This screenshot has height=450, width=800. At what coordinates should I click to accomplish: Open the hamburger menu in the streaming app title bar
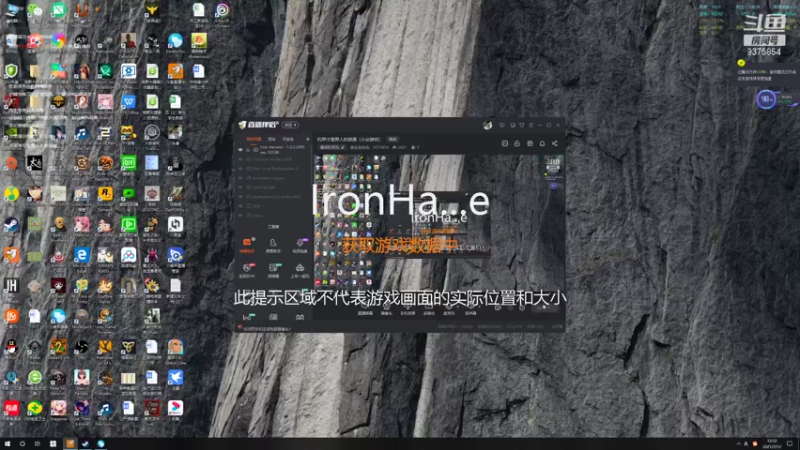pos(531,125)
